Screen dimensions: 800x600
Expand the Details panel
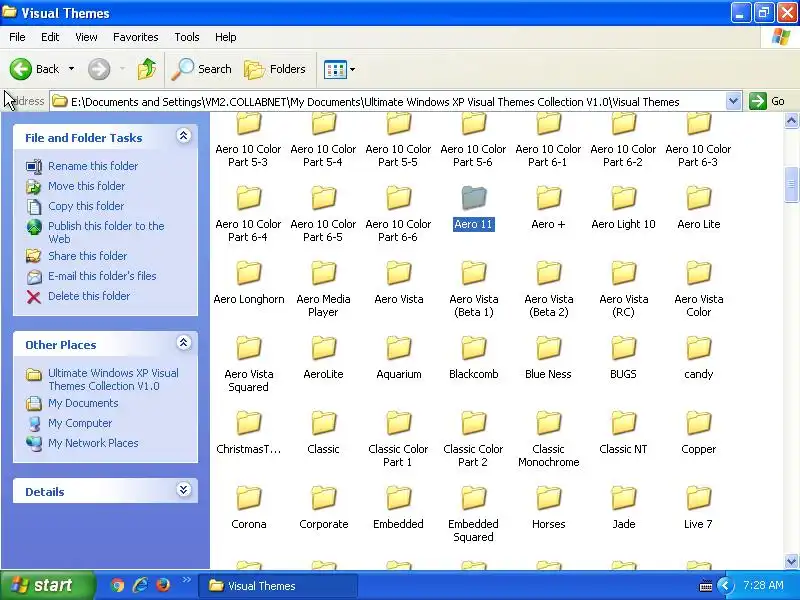184,490
